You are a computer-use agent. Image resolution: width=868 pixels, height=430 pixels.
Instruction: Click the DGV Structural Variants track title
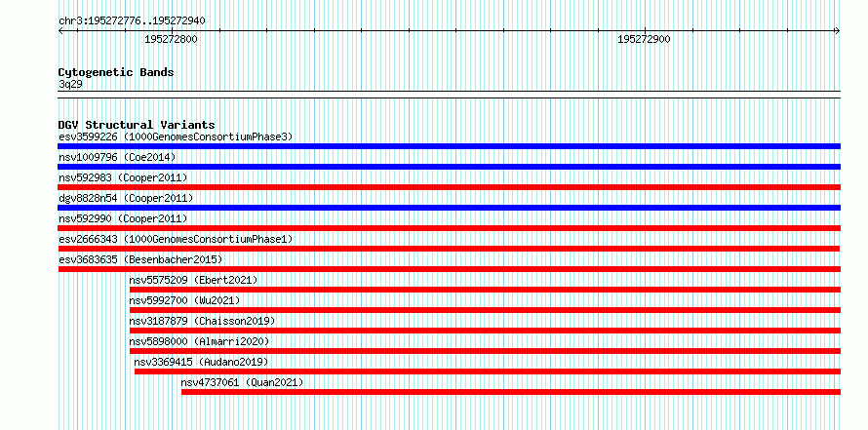click(x=137, y=125)
